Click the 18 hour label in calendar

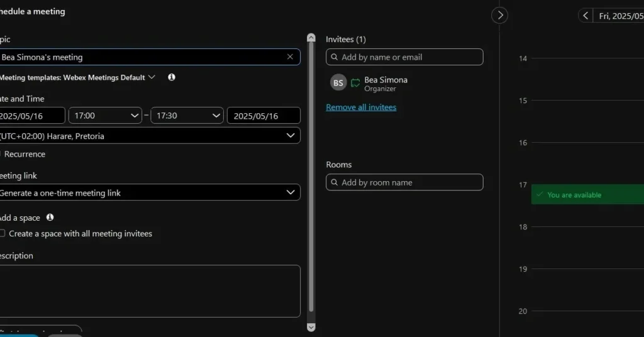coord(523,227)
